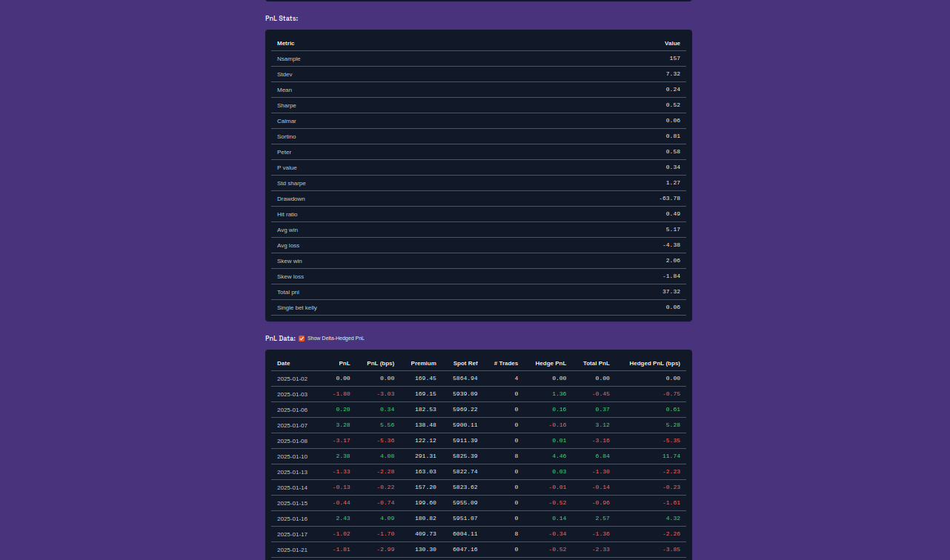Image resolution: width=950 pixels, height=560 pixels.
Task: Click the Drawdown metric label
Action: (291, 199)
